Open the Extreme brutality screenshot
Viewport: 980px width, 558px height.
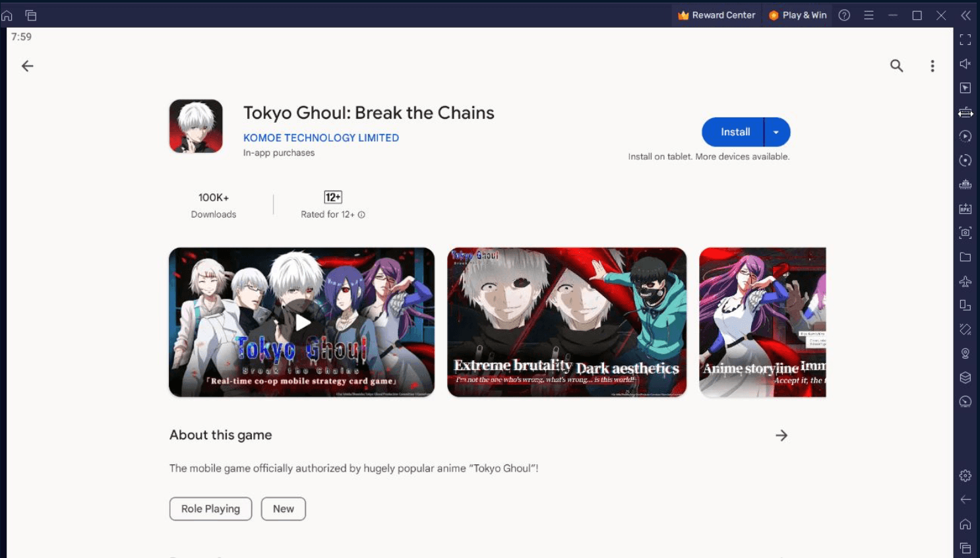[567, 323]
